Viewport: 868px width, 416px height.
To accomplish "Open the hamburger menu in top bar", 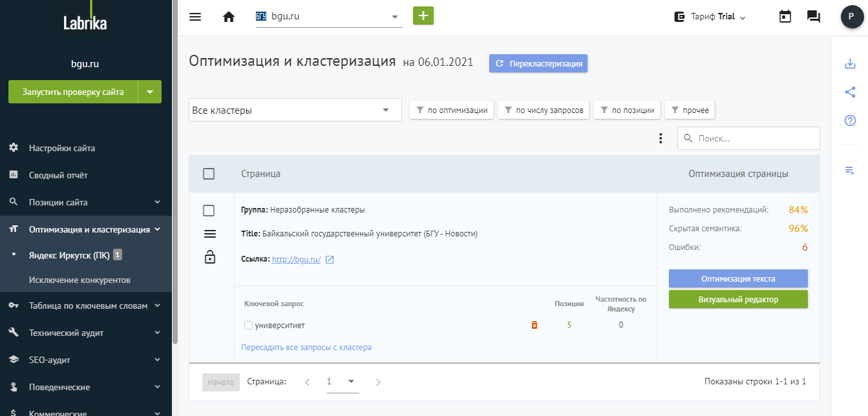I will [195, 17].
